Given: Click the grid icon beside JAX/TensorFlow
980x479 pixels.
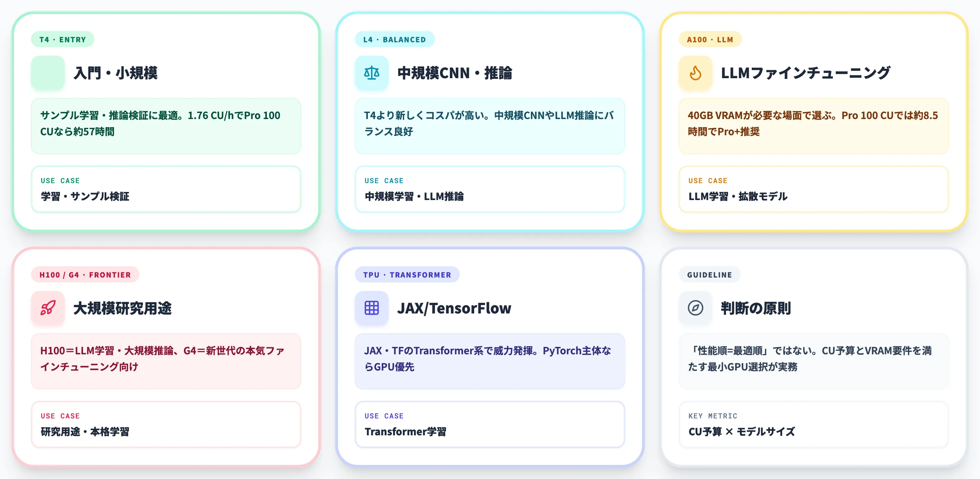Looking at the screenshot, I should 371,308.
